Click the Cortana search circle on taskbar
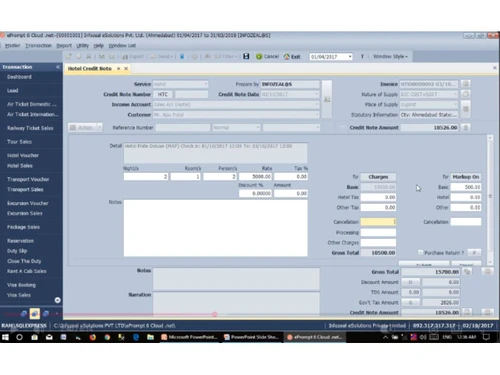The width and height of the screenshot is (500, 375). [x=19, y=337]
